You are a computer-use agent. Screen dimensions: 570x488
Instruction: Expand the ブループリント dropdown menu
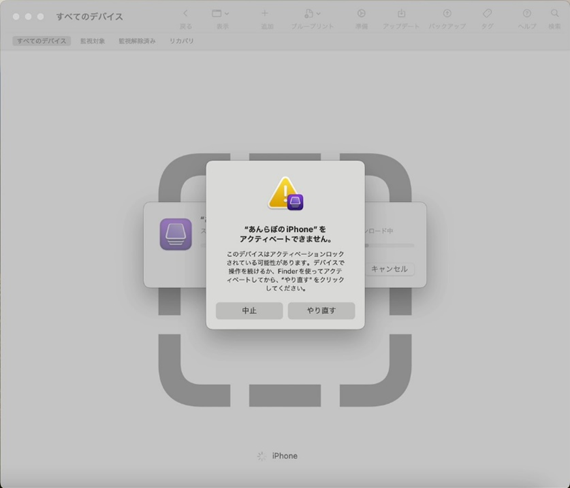click(312, 13)
